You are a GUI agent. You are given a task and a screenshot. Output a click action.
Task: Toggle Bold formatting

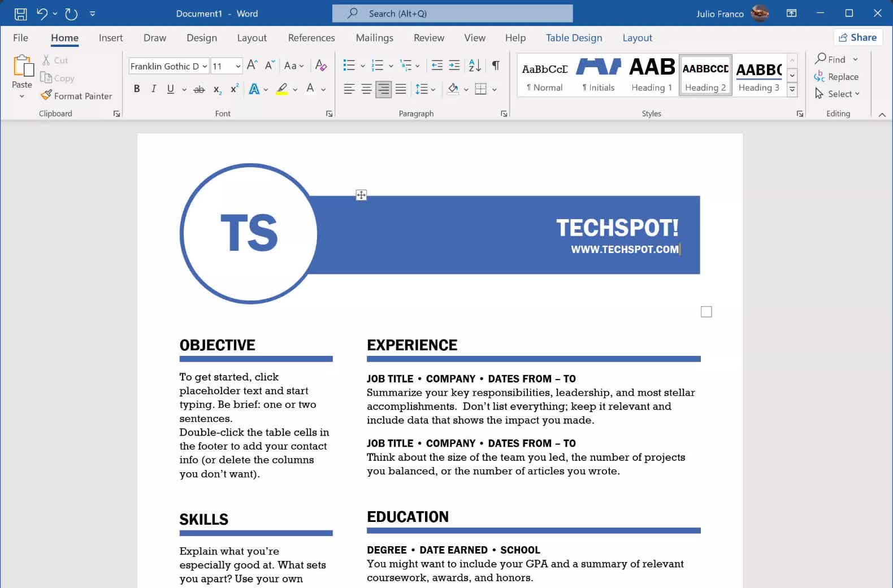tap(137, 89)
